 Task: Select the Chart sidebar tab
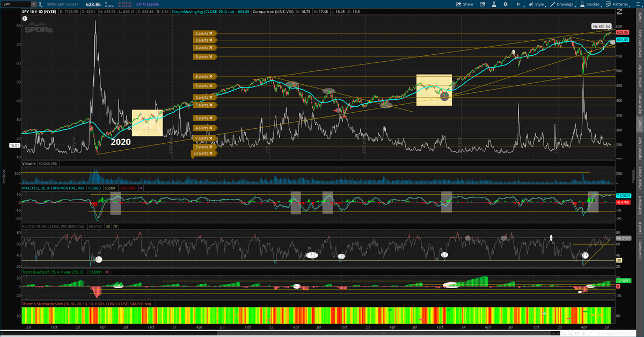(x=639, y=125)
